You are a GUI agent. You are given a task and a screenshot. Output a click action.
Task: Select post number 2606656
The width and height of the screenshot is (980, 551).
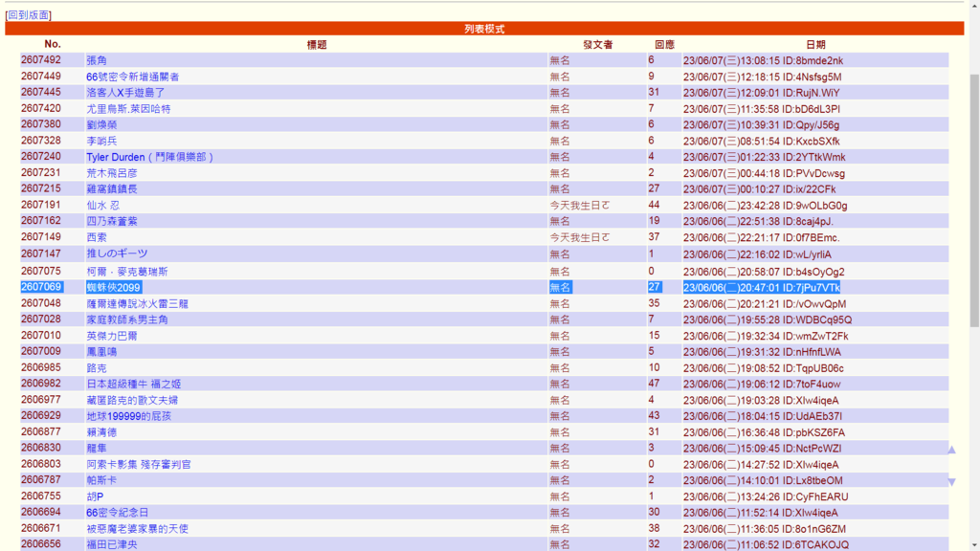[40, 544]
